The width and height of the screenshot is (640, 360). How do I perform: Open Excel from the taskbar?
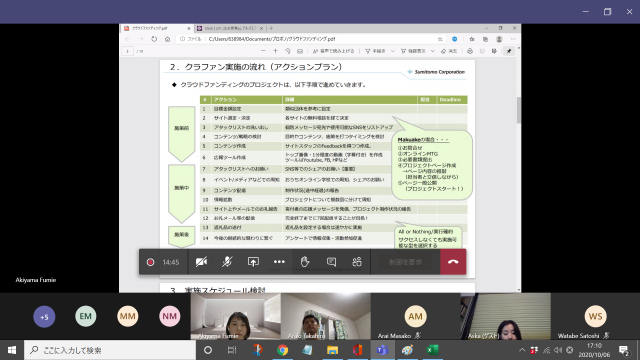click(x=432, y=350)
